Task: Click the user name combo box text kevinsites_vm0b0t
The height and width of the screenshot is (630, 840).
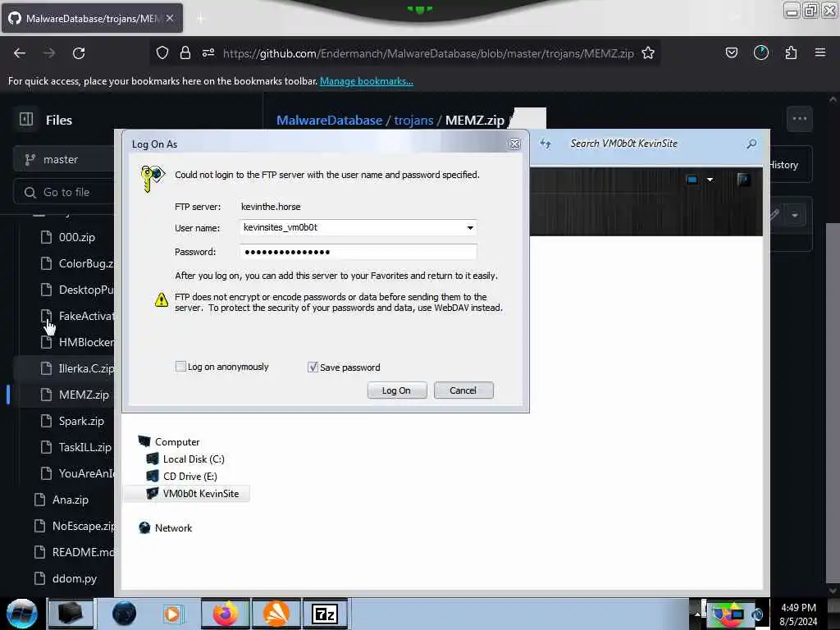Action: [281, 227]
